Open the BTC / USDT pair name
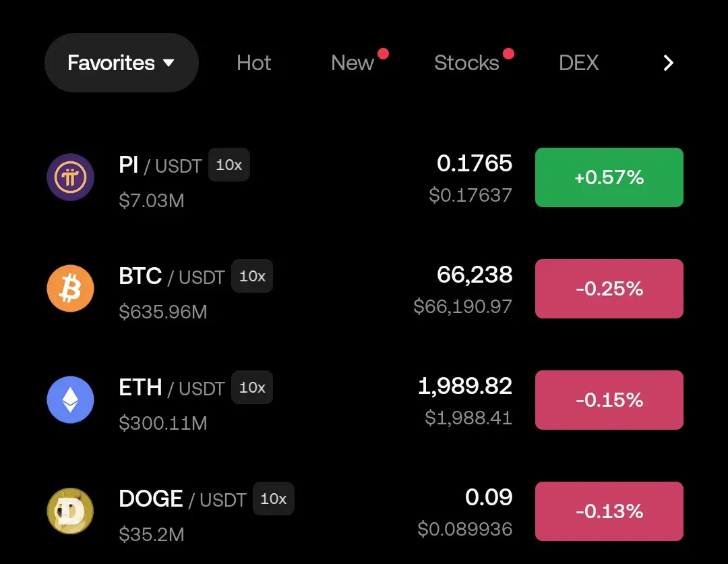 (x=171, y=277)
